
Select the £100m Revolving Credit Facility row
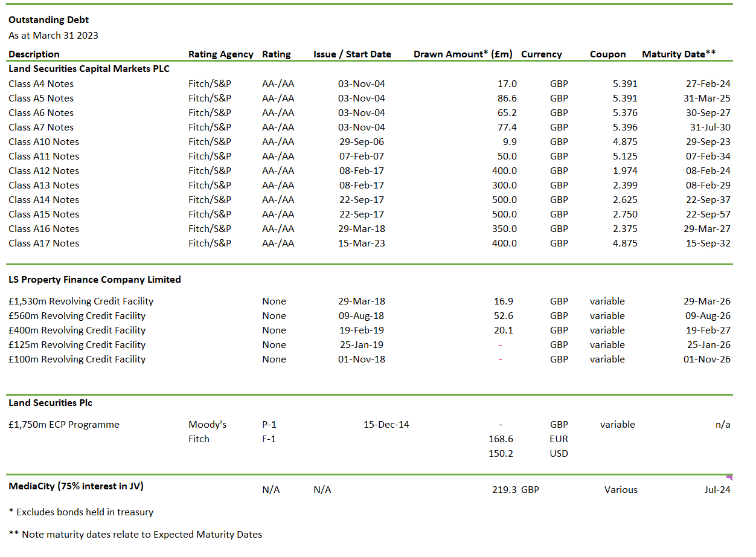click(77, 359)
